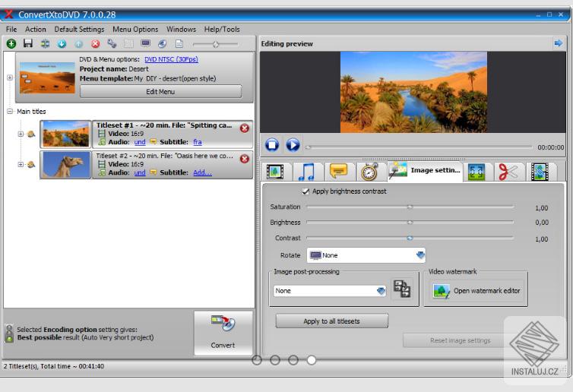573x392 pixels.
Task: Click the merge titlesets toolbar icon
Action: coord(45,44)
